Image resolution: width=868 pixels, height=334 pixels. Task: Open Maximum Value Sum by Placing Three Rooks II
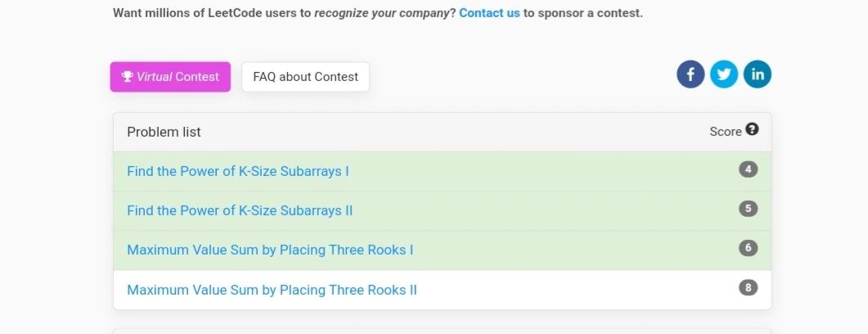click(272, 290)
